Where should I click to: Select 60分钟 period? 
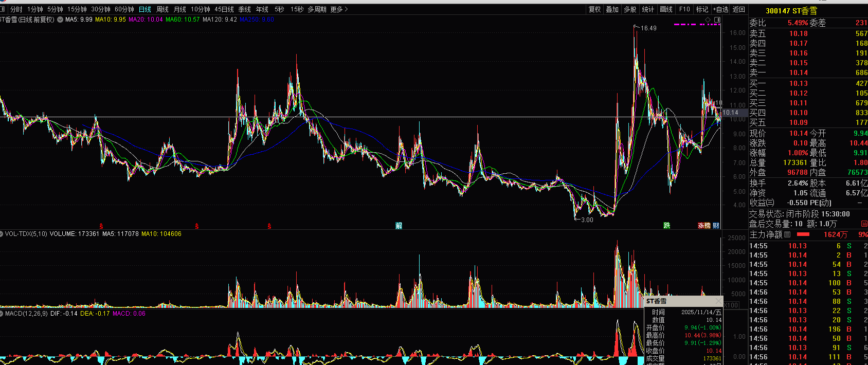coord(124,9)
